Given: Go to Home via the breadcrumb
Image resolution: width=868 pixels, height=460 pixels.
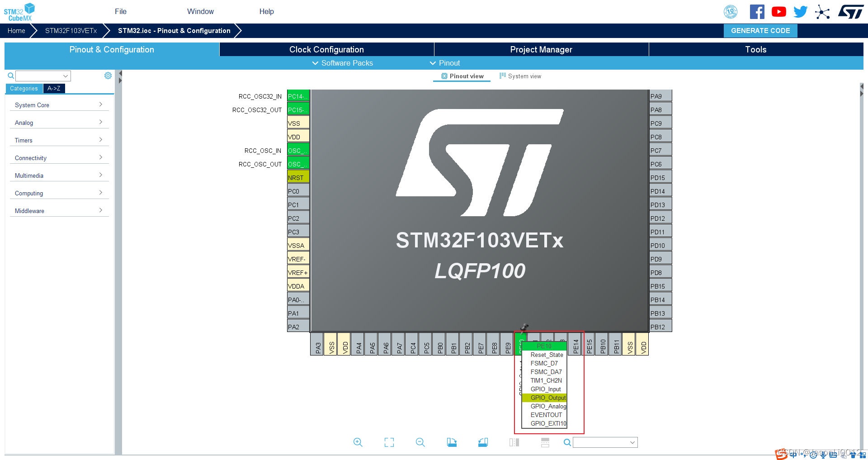Looking at the screenshot, I should [16, 31].
